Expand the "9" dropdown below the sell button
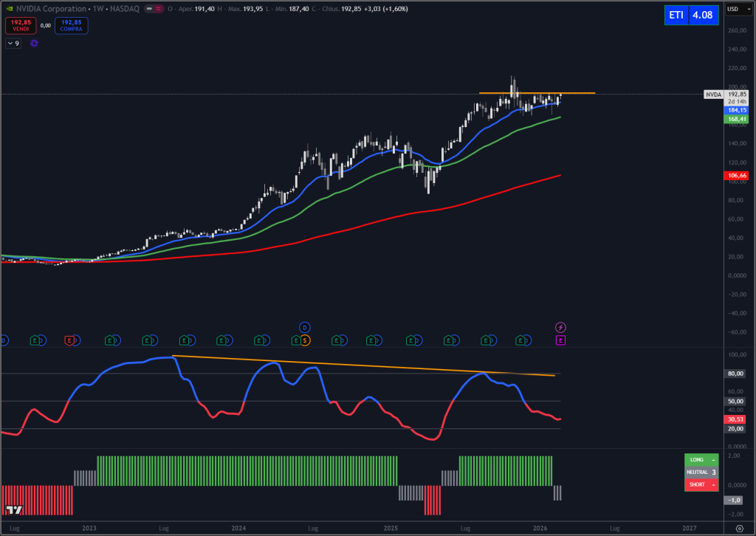This screenshot has width=756, height=536. [12, 44]
